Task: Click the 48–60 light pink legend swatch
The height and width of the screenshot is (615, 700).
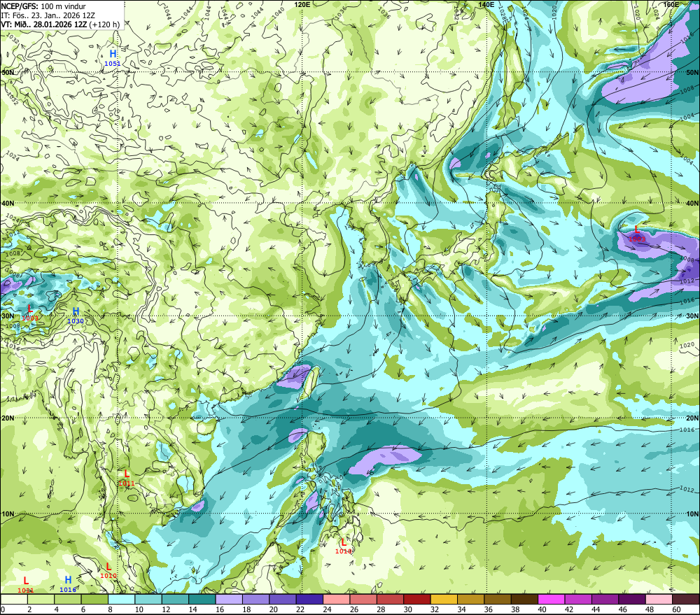Action: [x=659, y=600]
